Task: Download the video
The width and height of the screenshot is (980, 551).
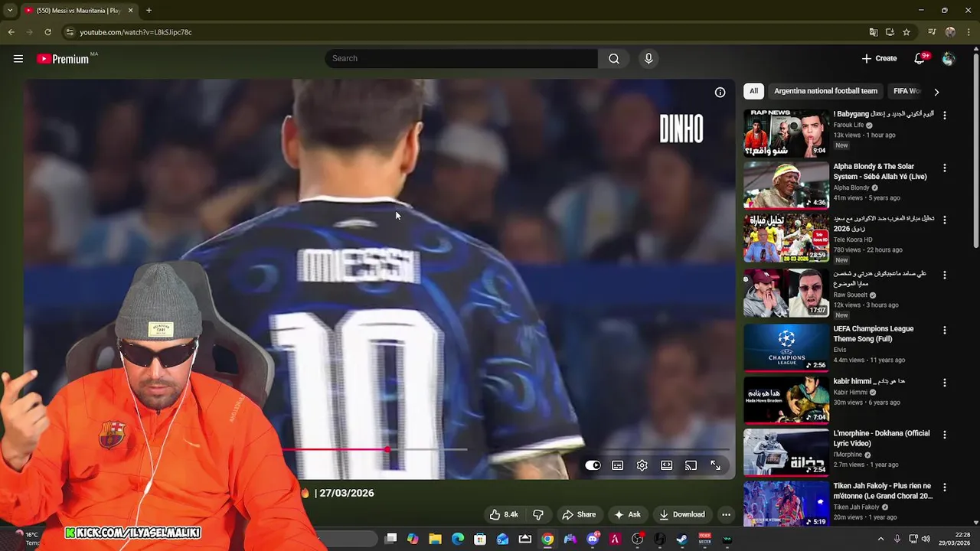Action: coord(681,514)
